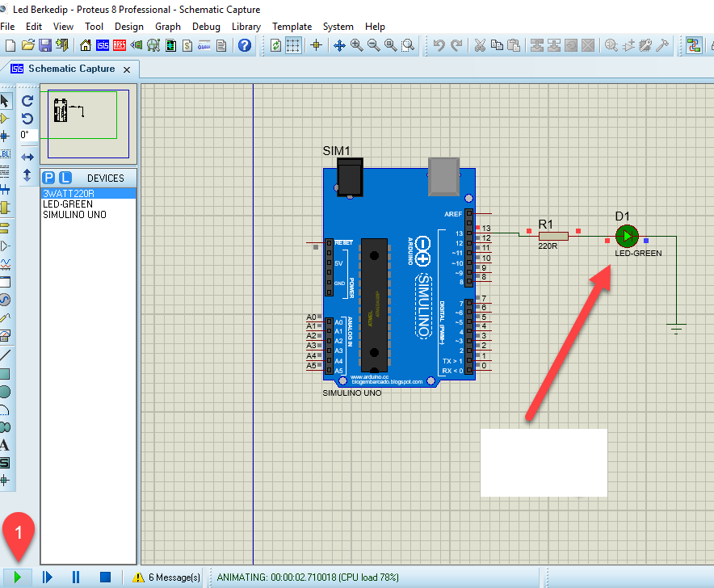
Task: Open the Graph menu
Action: click(168, 27)
